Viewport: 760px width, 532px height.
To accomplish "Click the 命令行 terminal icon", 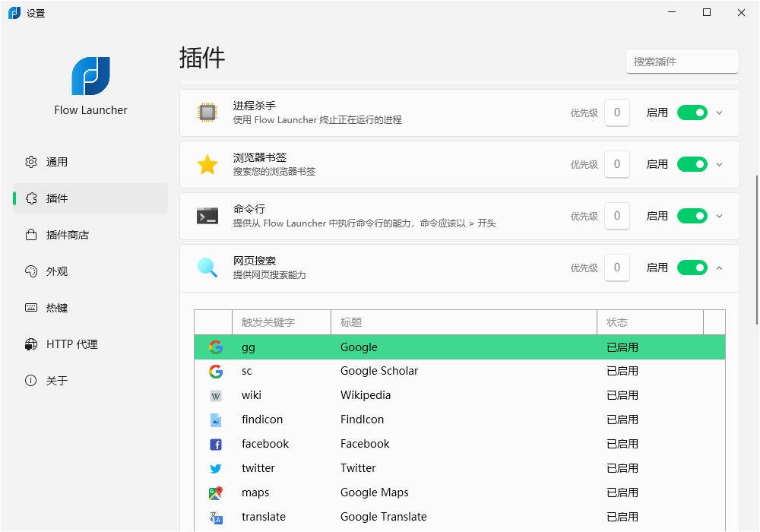I will 207,216.
